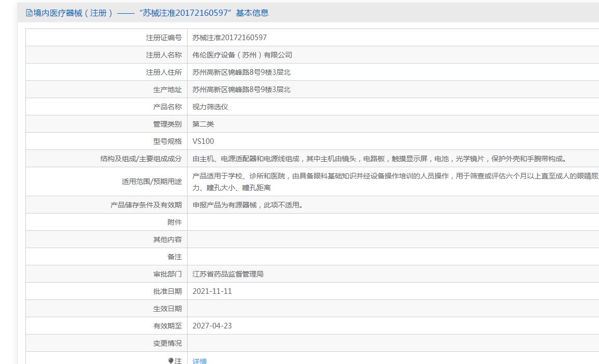Click the 结构及组成/主要组成成分 label

tap(141, 159)
